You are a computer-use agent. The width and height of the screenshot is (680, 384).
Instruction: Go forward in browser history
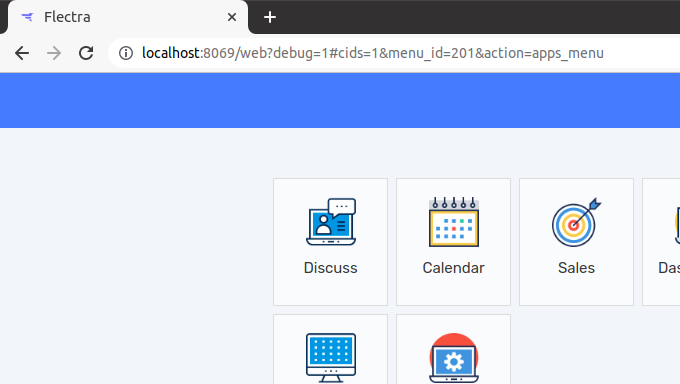[54, 53]
